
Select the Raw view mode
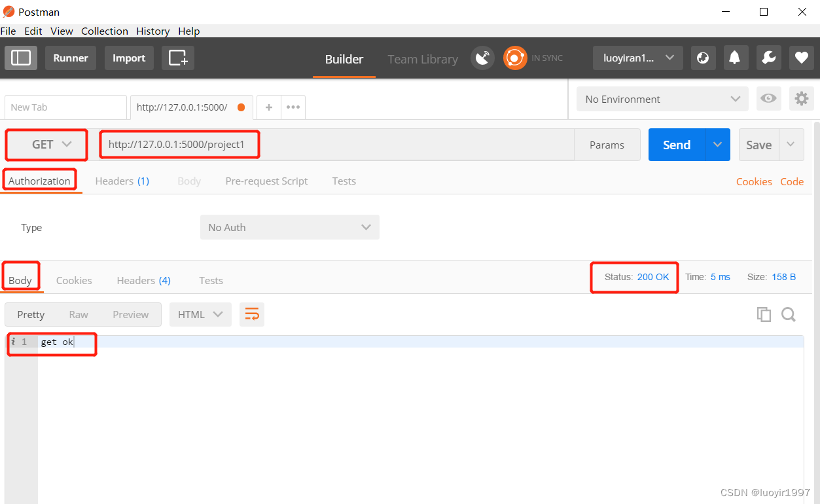[x=79, y=314]
